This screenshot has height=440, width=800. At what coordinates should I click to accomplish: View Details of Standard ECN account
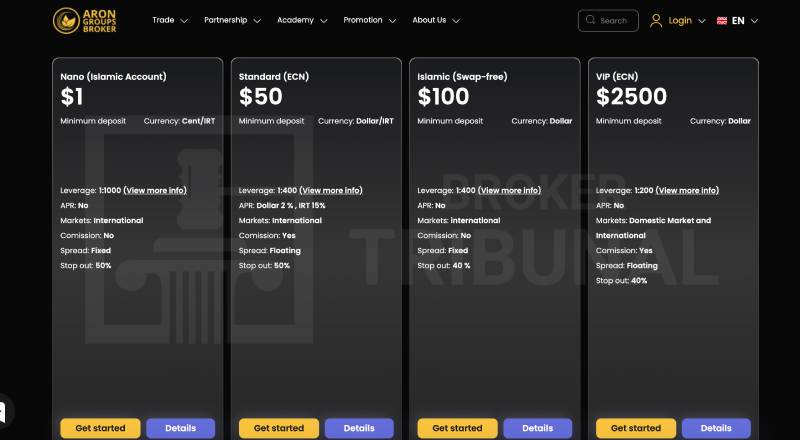click(x=359, y=428)
